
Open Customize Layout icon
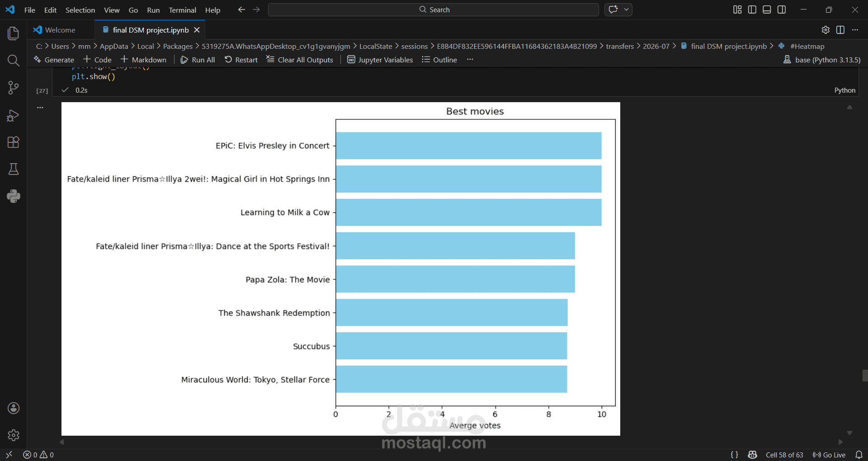click(x=737, y=9)
